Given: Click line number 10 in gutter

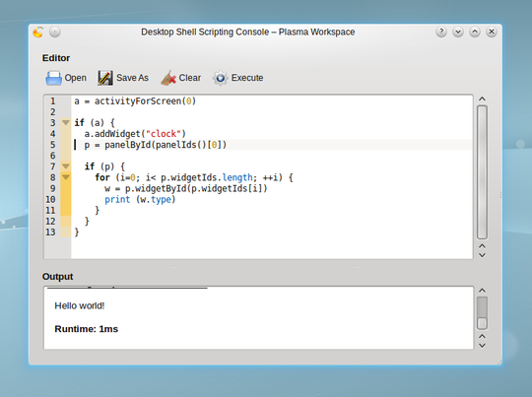Looking at the screenshot, I should 50,199.
